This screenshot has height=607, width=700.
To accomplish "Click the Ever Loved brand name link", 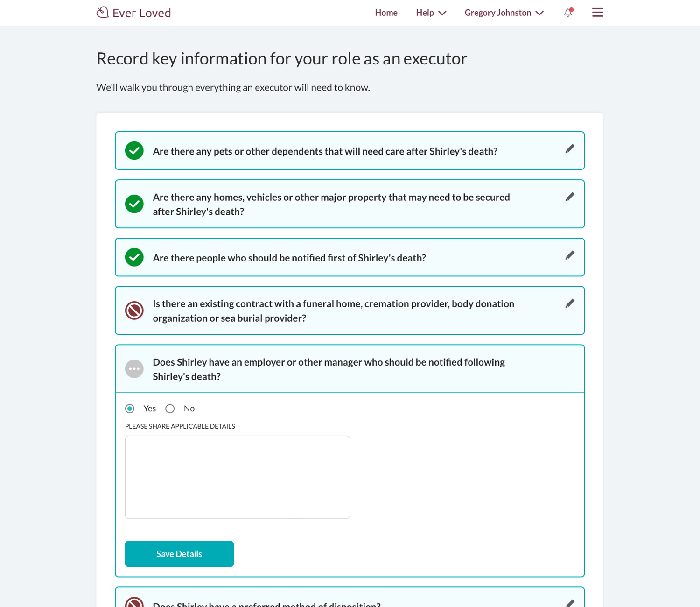I will 141,13.
